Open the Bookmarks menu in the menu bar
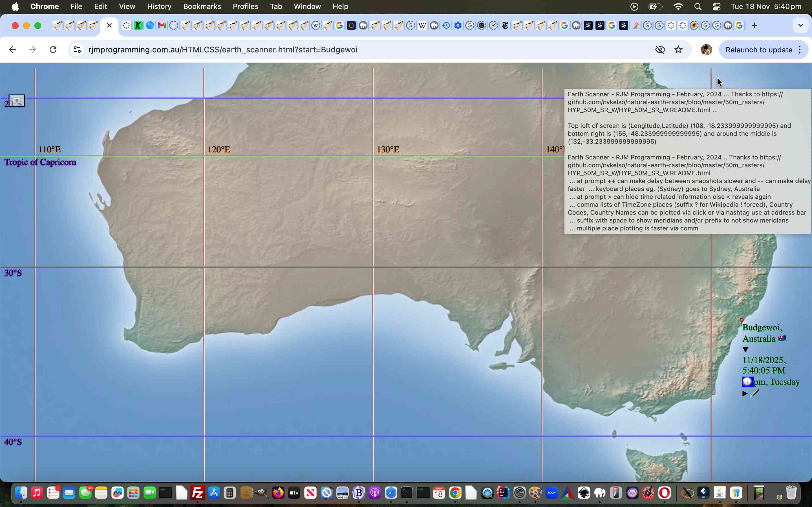The image size is (812, 507). tap(202, 6)
